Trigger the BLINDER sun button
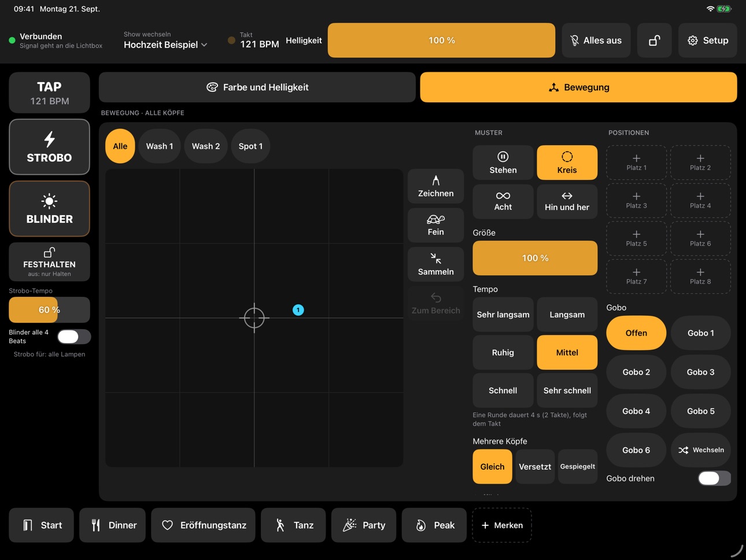The image size is (746, 560). (49, 209)
